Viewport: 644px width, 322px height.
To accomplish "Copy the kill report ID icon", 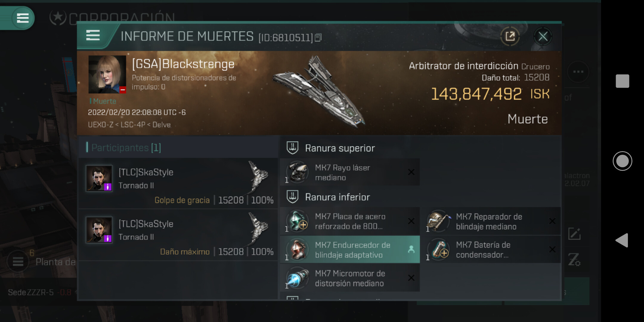I will click(318, 38).
